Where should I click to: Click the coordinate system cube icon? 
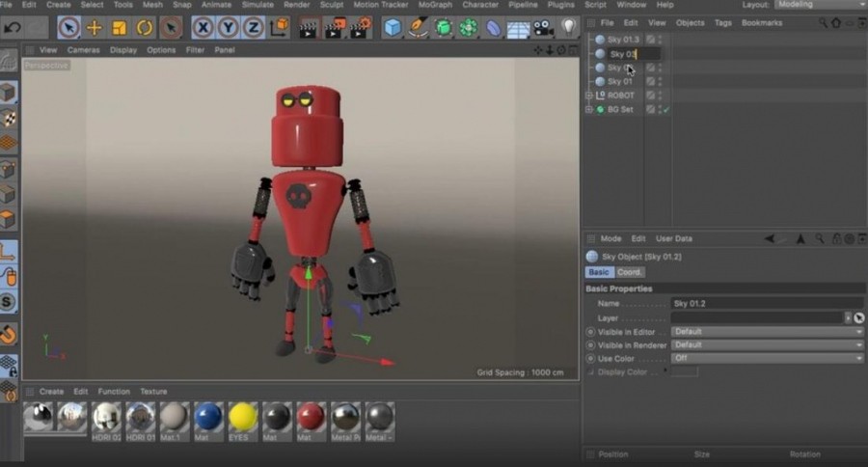[280, 27]
